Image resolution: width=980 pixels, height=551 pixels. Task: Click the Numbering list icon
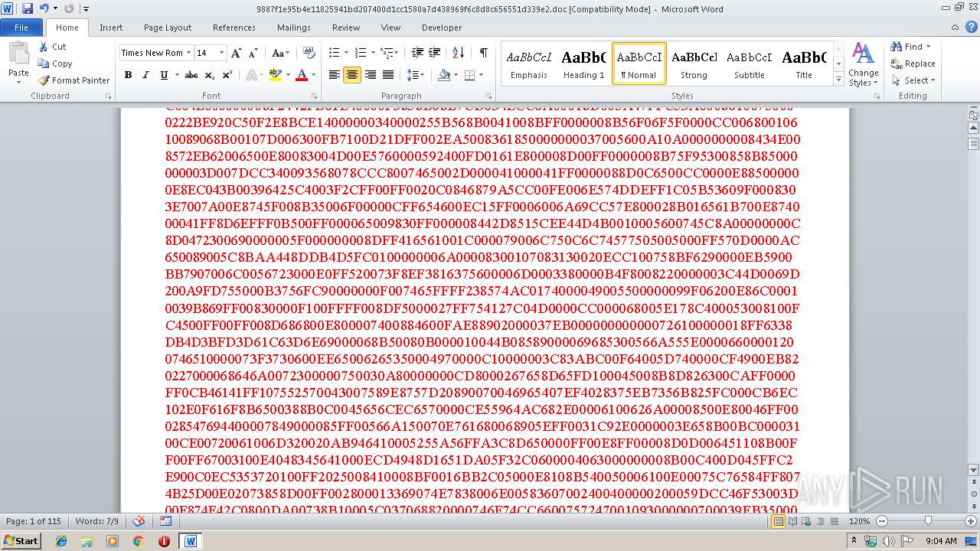pyautogui.click(x=361, y=53)
